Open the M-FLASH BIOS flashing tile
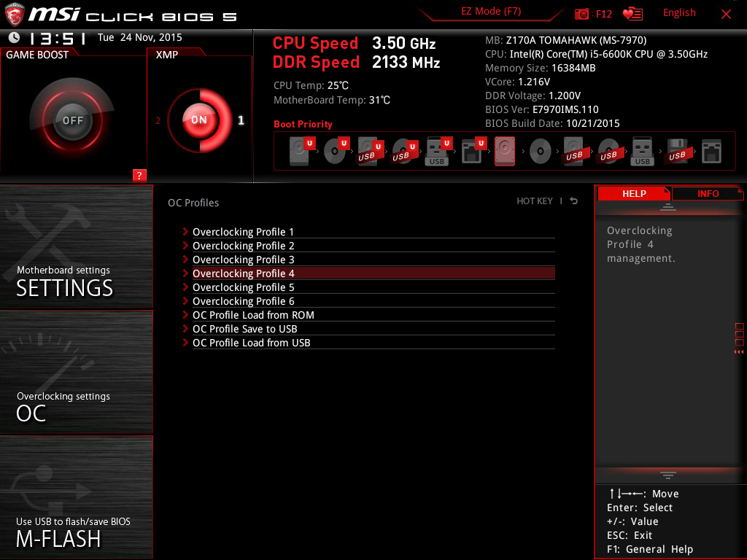The height and width of the screenshot is (560, 747). [76, 497]
